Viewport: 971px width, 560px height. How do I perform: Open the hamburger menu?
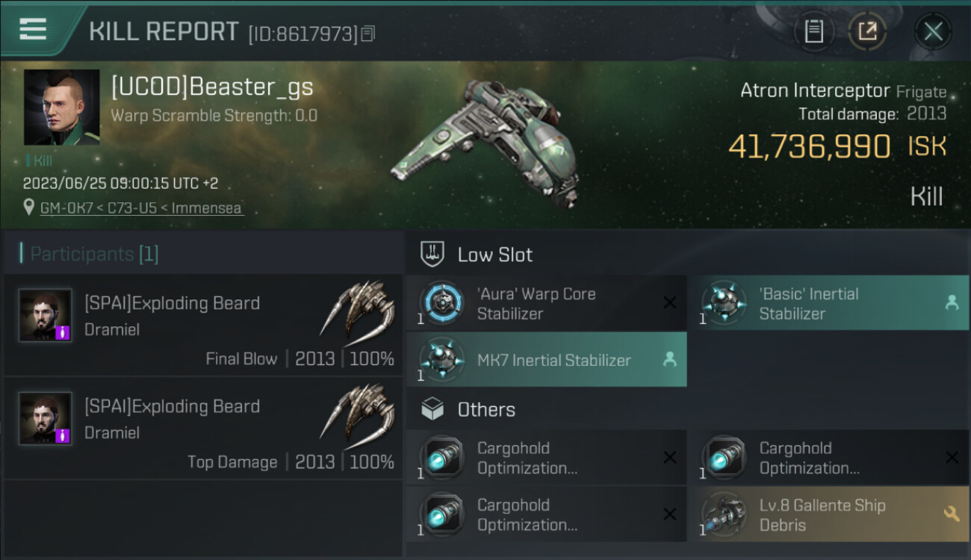(33, 29)
